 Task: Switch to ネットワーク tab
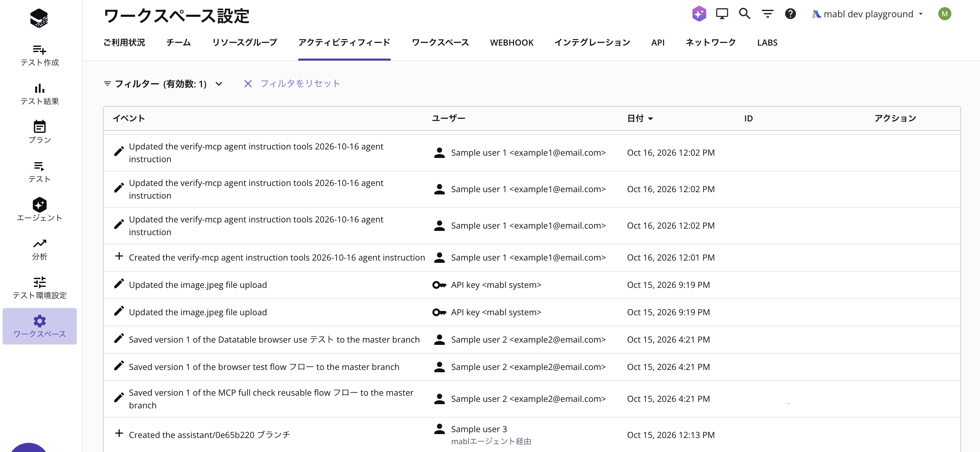click(711, 43)
